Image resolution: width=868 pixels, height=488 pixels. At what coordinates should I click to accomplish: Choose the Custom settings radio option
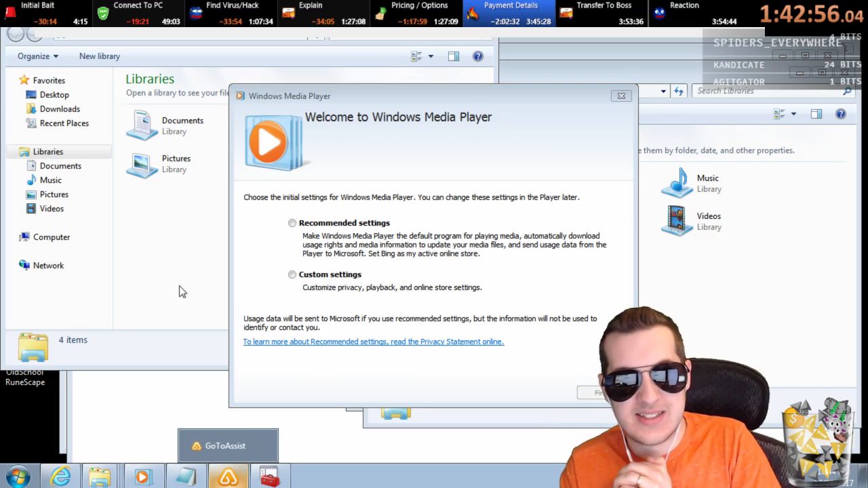292,274
